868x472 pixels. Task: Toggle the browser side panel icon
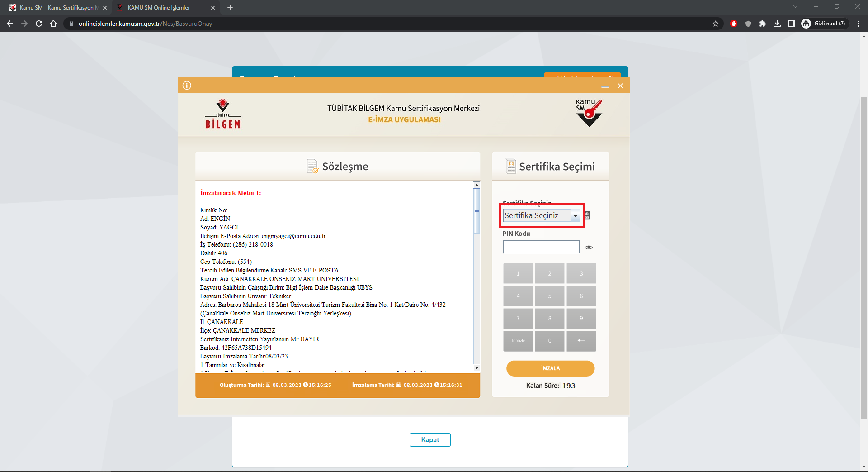[792, 24]
